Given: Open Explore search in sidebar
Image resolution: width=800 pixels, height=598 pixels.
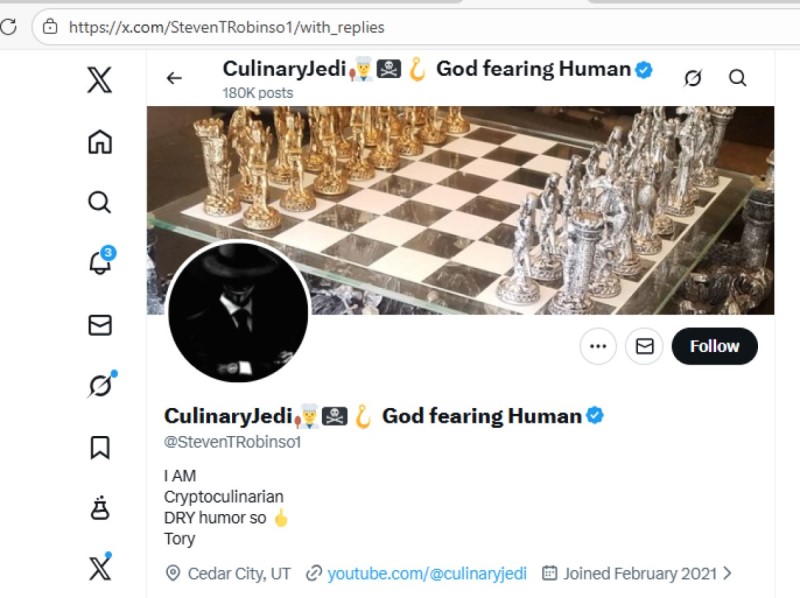Looking at the screenshot, I should [x=99, y=203].
